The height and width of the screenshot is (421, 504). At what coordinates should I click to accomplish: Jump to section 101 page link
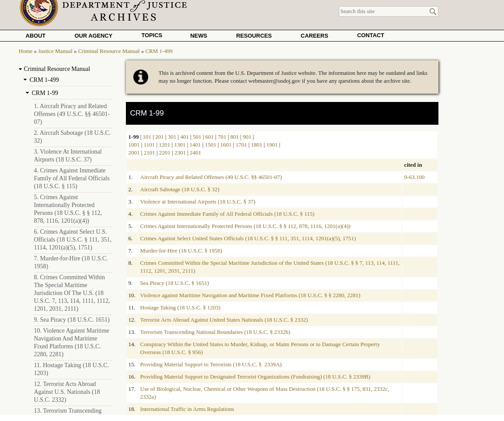[x=147, y=137]
